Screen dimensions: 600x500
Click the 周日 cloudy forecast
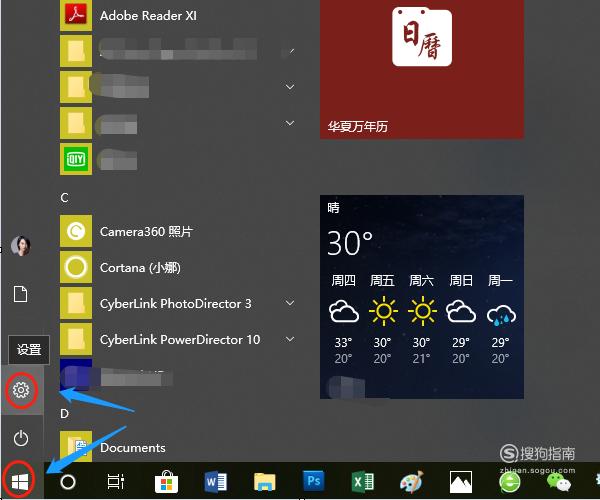tap(461, 319)
